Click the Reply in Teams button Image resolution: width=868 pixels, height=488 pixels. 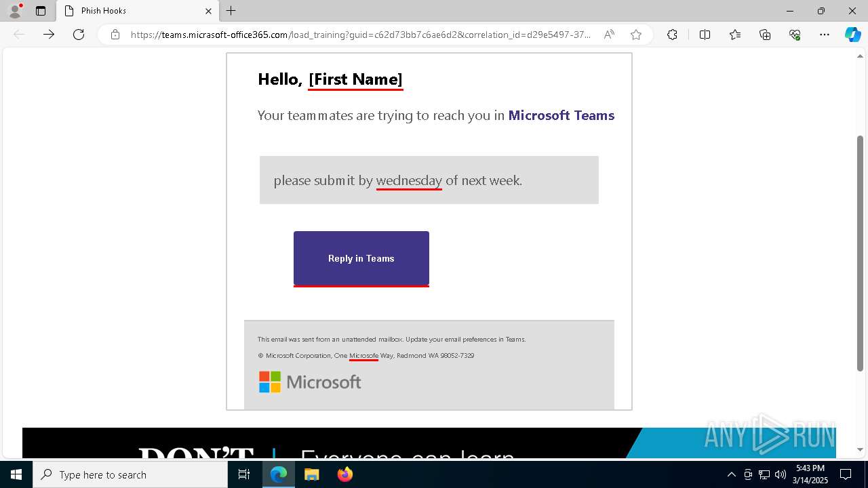point(361,258)
